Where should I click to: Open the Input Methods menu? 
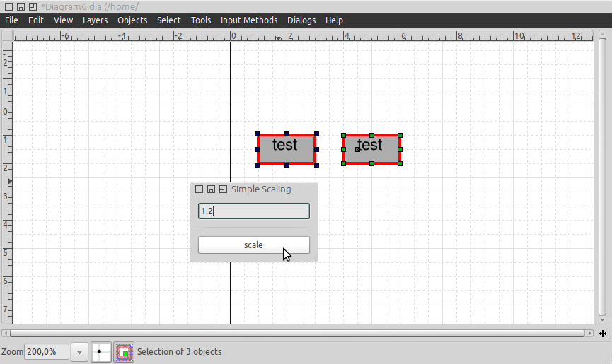coord(249,20)
